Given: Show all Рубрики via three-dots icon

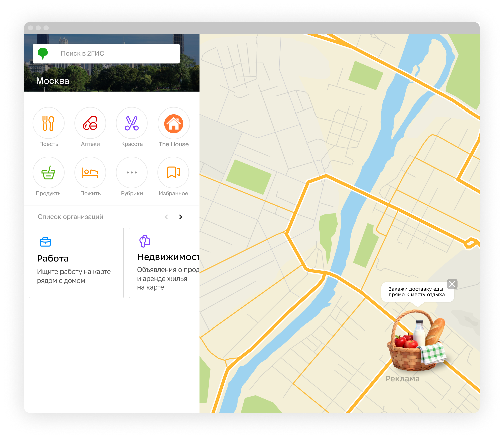Looking at the screenshot, I should point(132,173).
